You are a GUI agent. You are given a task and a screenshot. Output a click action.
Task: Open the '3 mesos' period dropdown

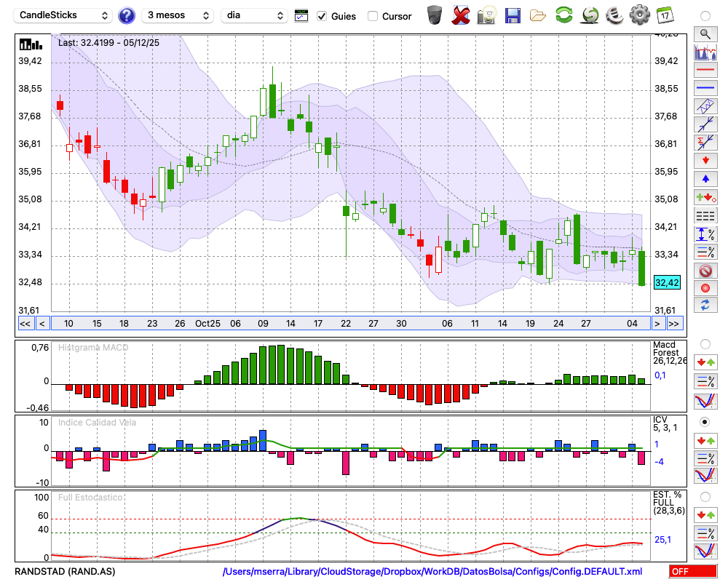[178, 15]
